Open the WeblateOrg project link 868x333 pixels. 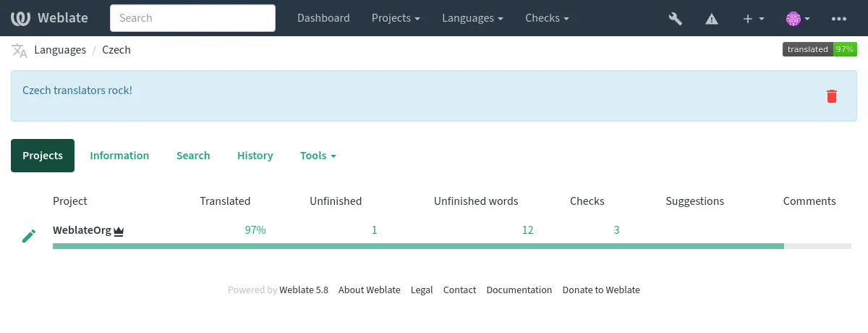[x=82, y=231]
